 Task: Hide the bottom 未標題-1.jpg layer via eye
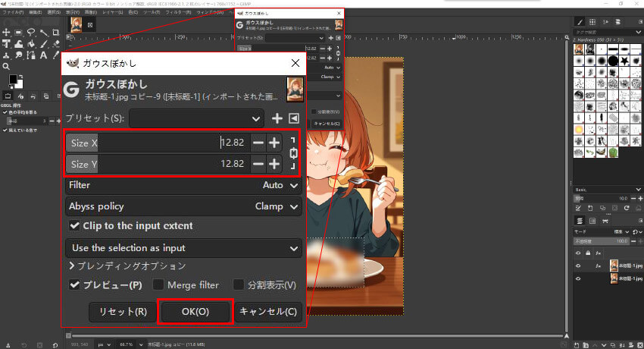[578, 278]
